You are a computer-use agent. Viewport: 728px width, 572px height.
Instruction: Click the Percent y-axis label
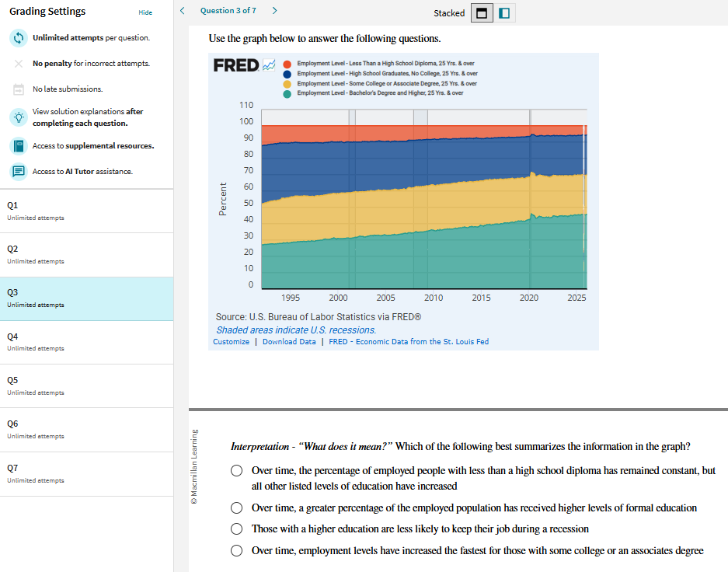tap(223, 199)
